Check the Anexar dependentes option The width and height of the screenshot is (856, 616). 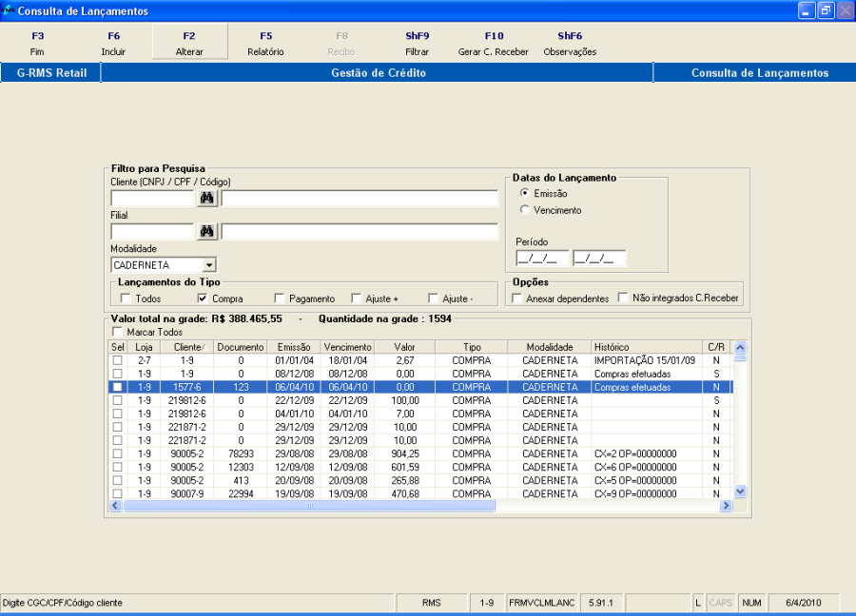tap(517, 298)
